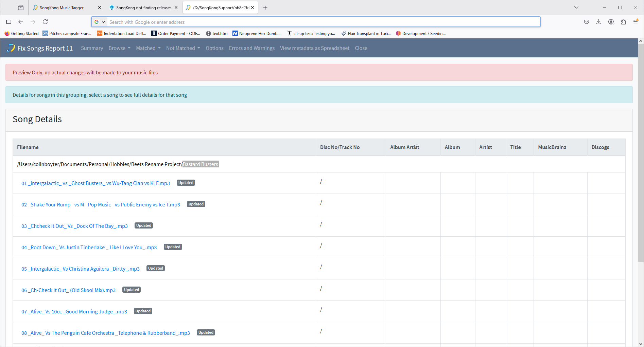The height and width of the screenshot is (347, 644).
Task: Open the Downloads icon in toolbar
Action: point(599,22)
